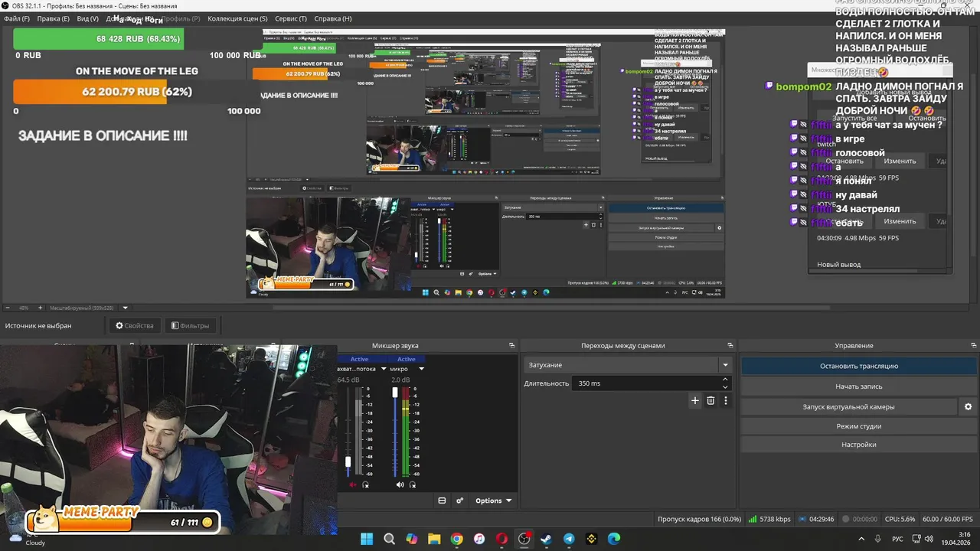980x551 pixels.
Task: Undock the Управление panel
Action: tap(973, 346)
